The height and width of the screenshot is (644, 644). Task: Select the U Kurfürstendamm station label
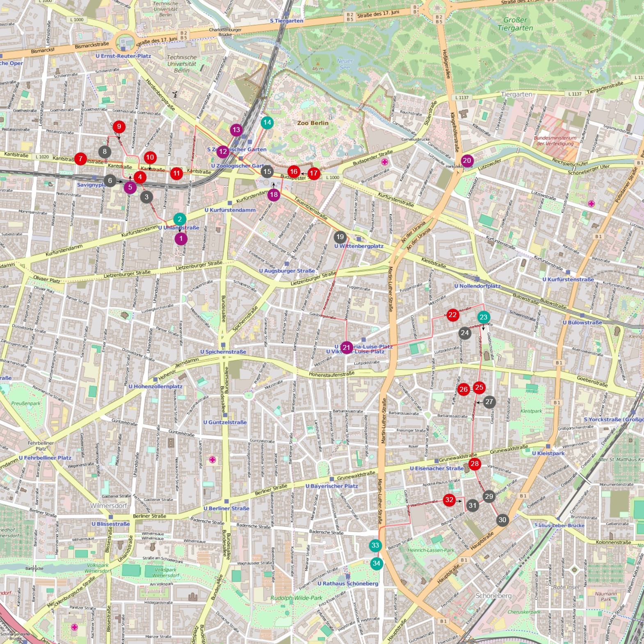click(x=230, y=210)
